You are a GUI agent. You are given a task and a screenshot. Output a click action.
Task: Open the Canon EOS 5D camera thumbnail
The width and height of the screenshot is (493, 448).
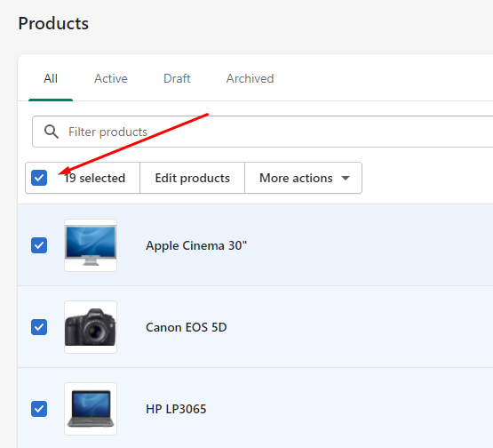point(91,327)
